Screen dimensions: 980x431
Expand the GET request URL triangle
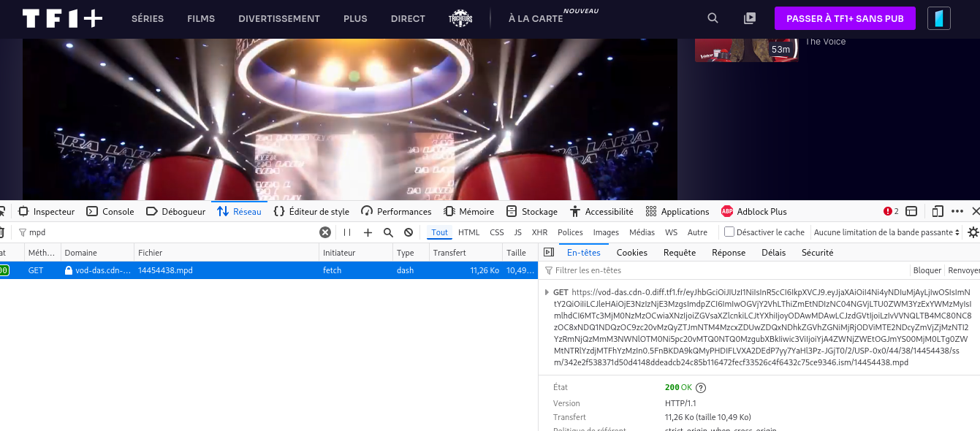pyautogui.click(x=547, y=292)
